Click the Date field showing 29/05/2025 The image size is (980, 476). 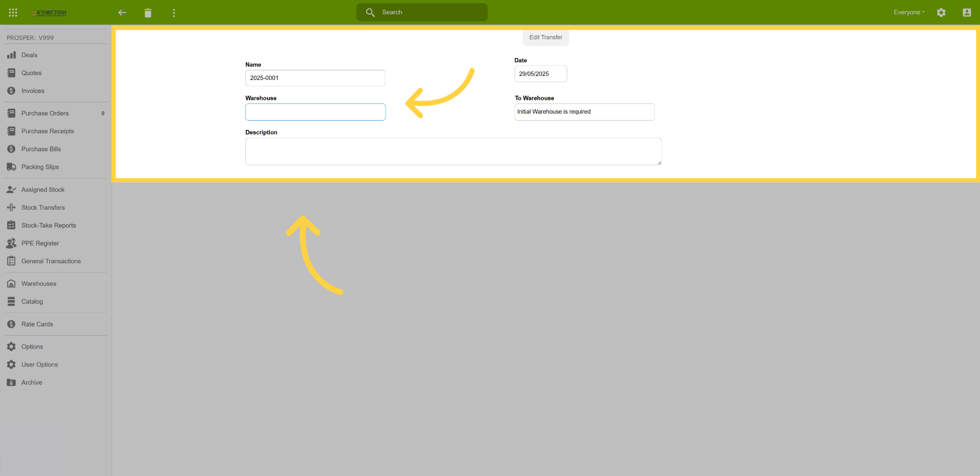(x=541, y=74)
